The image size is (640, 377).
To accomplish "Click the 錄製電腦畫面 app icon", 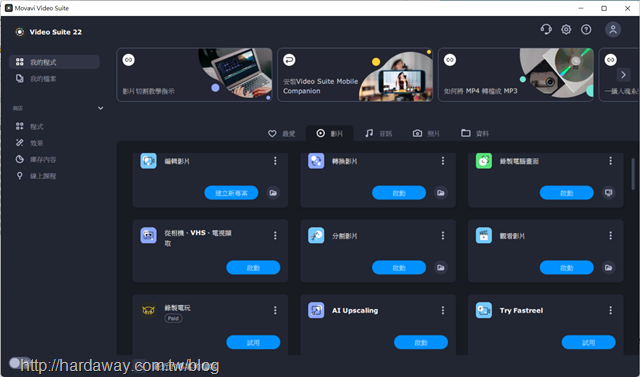I will coord(484,161).
